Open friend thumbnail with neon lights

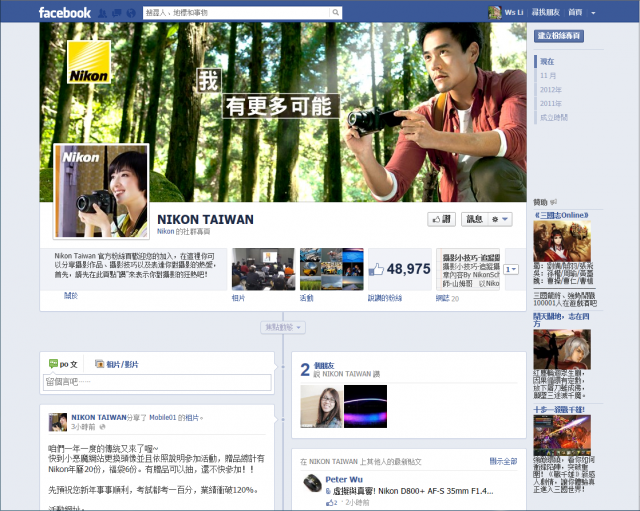tap(365, 407)
